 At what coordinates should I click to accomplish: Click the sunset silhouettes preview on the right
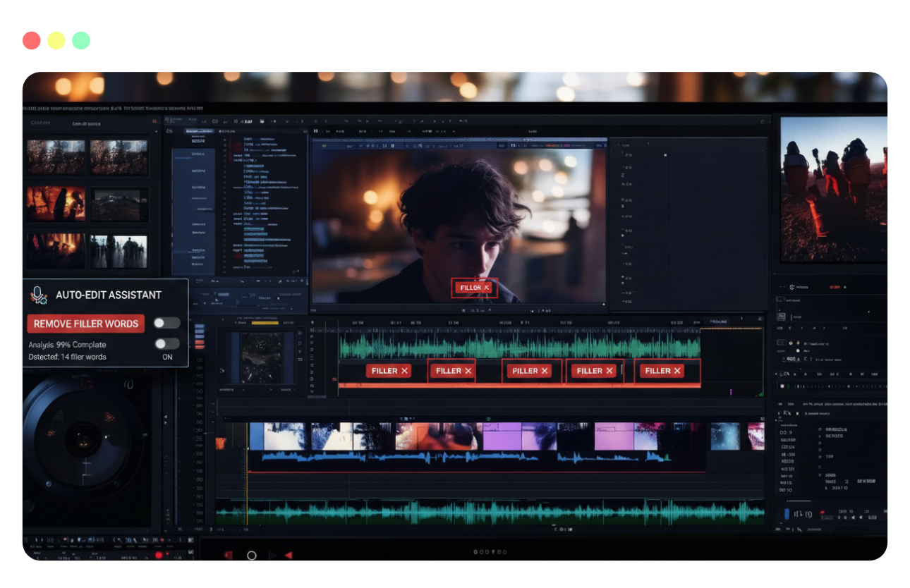click(833, 189)
